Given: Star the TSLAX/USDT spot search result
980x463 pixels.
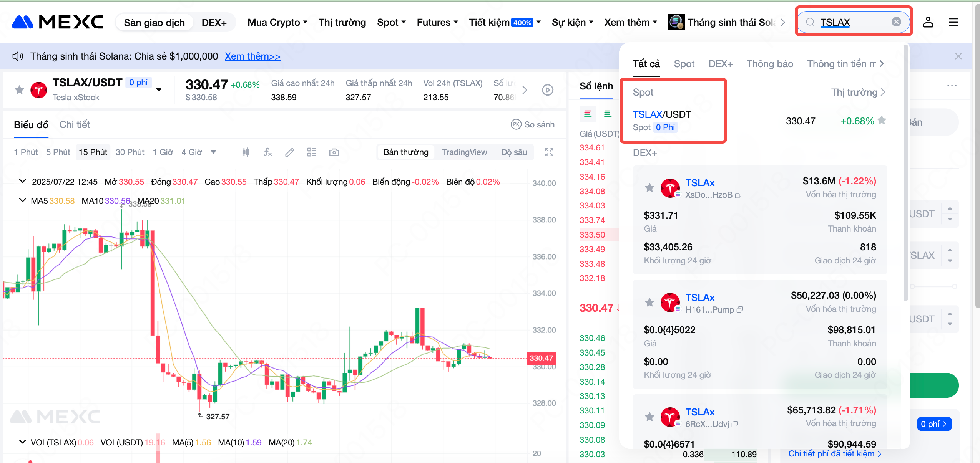Looking at the screenshot, I should (882, 121).
